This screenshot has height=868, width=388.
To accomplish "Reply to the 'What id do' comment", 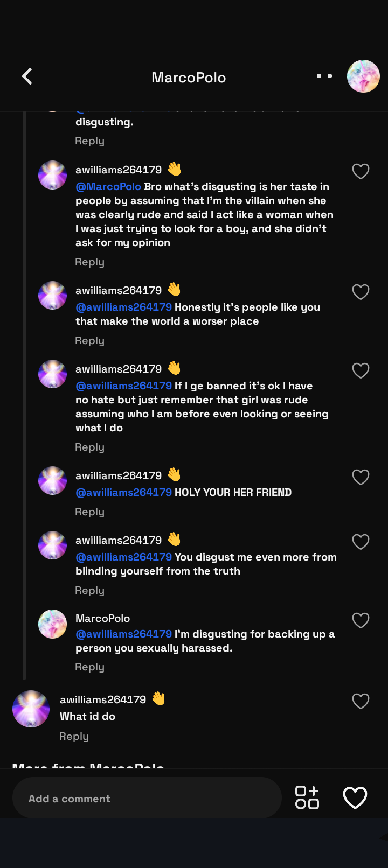I will point(74,736).
